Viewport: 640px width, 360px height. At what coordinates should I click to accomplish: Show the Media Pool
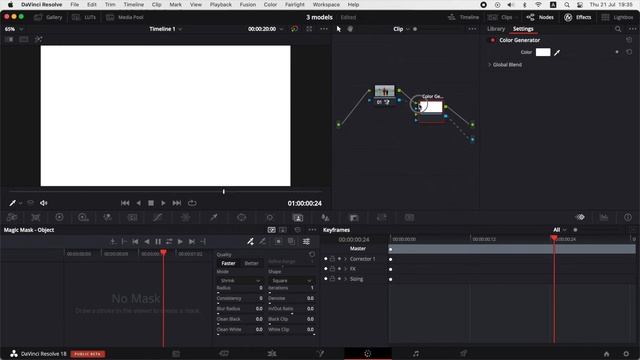tap(125, 17)
